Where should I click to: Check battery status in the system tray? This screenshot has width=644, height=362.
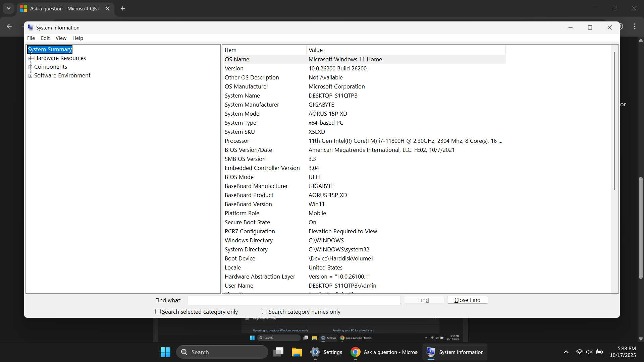[600, 352]
